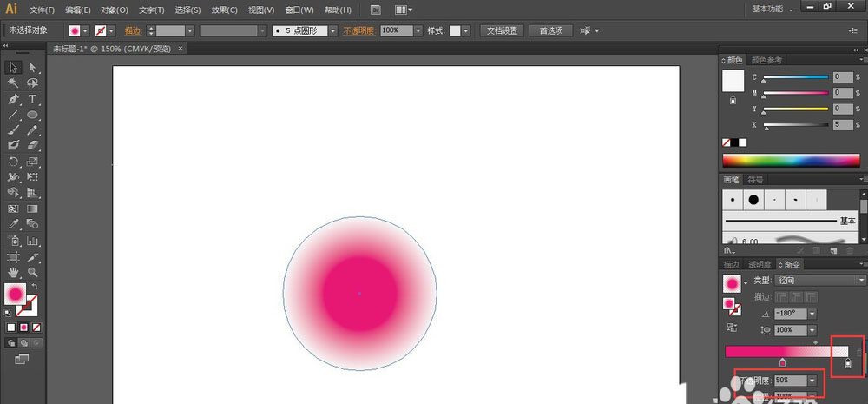Switch toolbox to Gradient fill mode

coord(23,328)
